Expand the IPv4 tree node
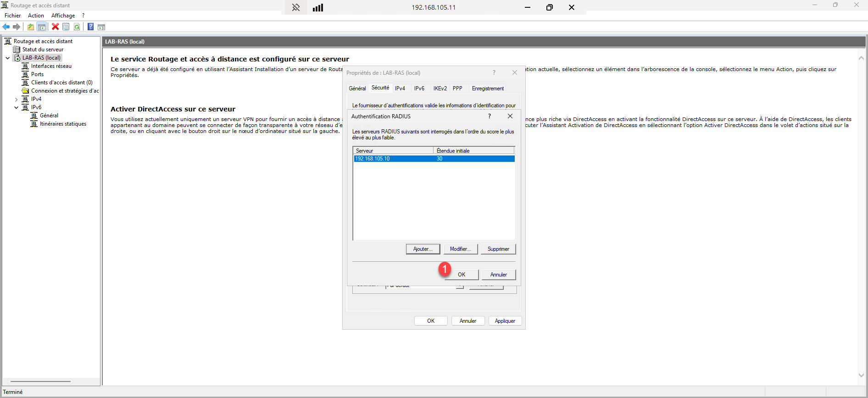The image size is (868, 398). 16,99
